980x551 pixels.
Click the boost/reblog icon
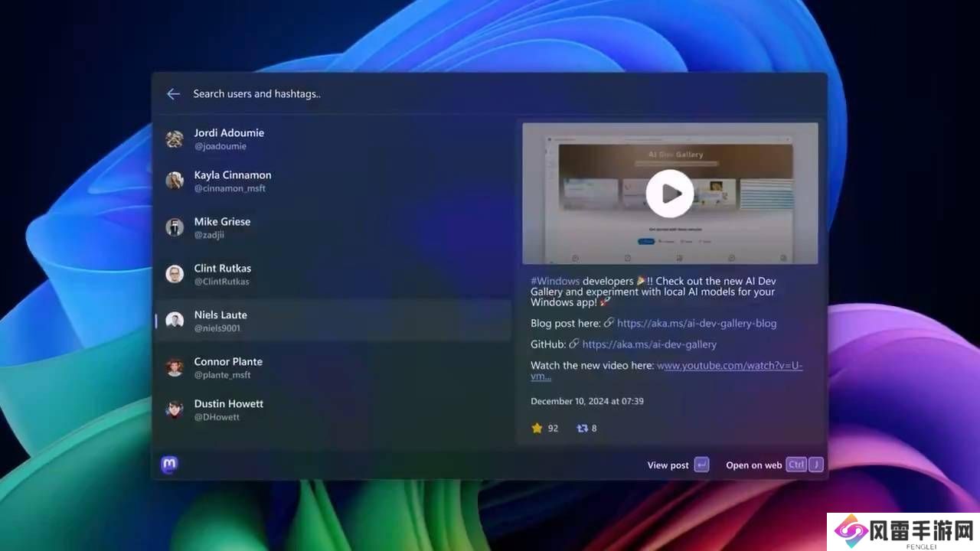582,428
